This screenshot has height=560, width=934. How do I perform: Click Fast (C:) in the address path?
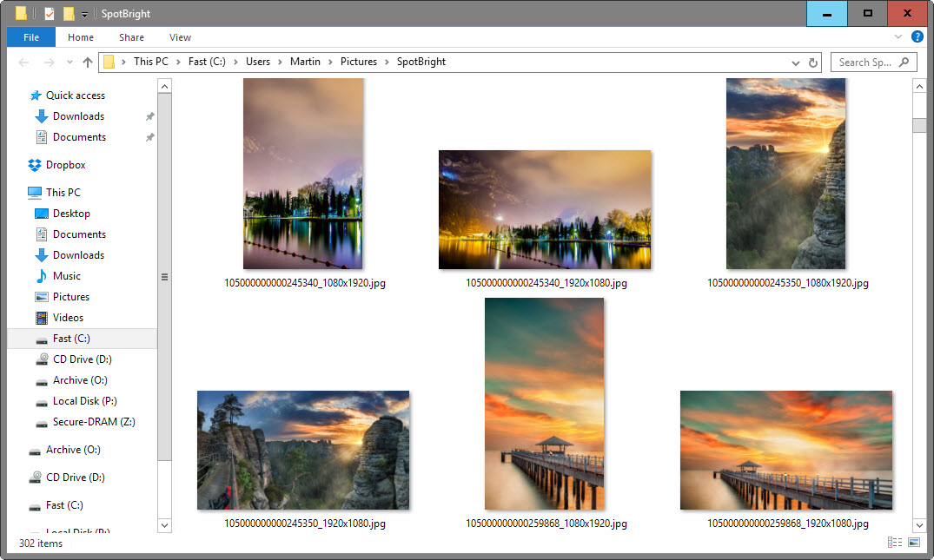pos(207,62)
